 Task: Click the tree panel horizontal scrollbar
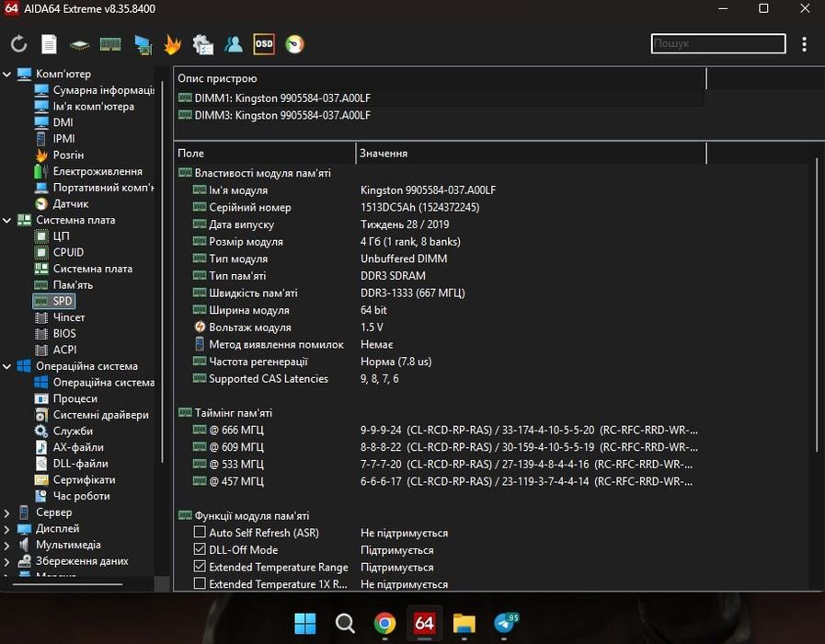(67, 584)
